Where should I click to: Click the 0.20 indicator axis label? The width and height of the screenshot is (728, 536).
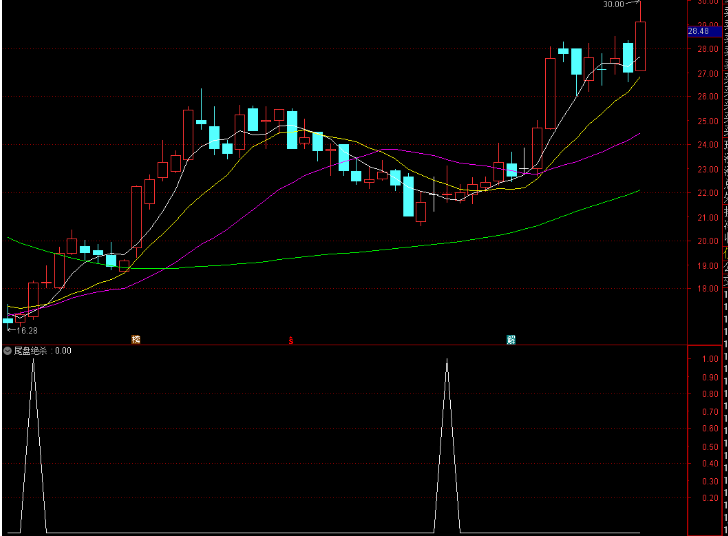click(710, 498)
